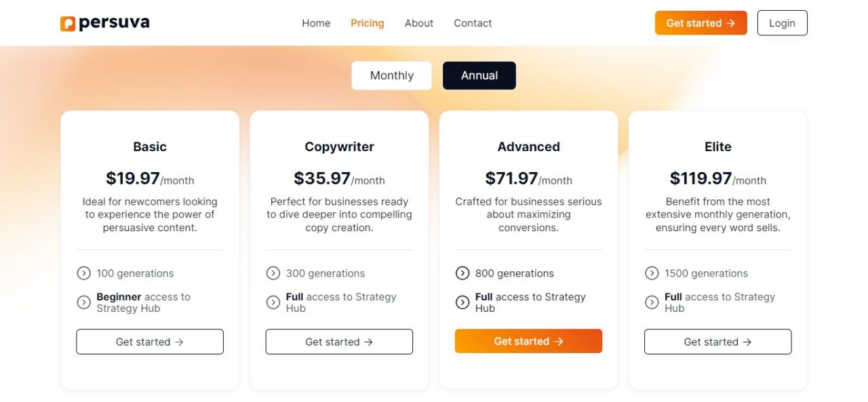Click the circled arrow icon beside 1500 generations
The height and width of the screenshot is (402, 868).
(652, 273)
